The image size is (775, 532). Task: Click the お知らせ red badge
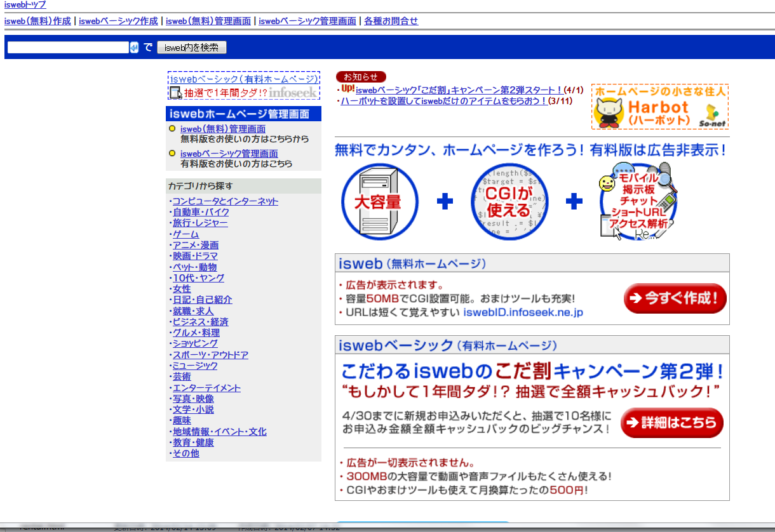tap(360, 77)
